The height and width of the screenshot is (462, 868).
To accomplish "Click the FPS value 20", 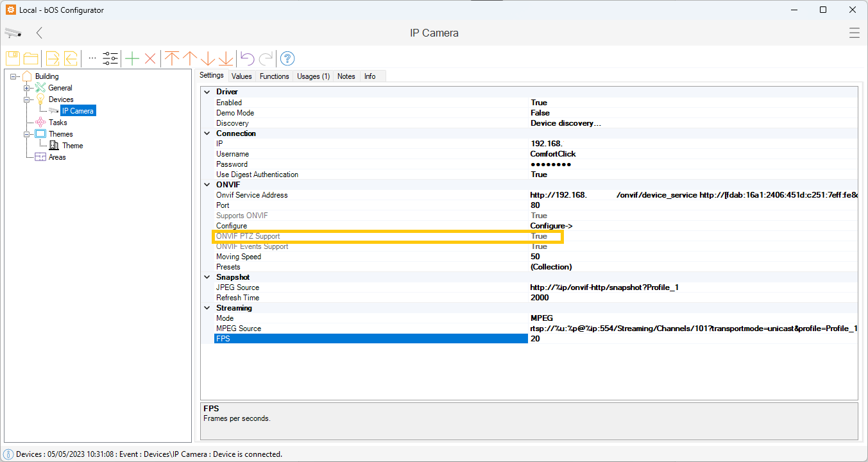I will tap(535, 339).
